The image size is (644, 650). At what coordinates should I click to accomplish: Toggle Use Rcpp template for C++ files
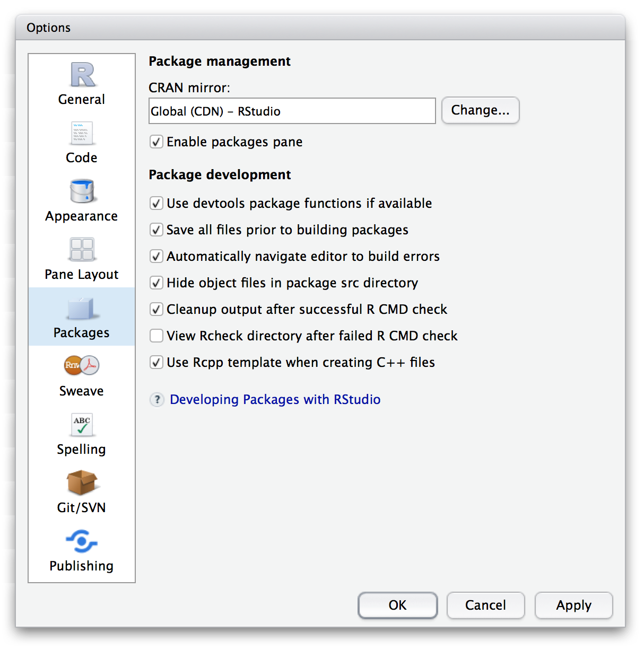[156, 362]
